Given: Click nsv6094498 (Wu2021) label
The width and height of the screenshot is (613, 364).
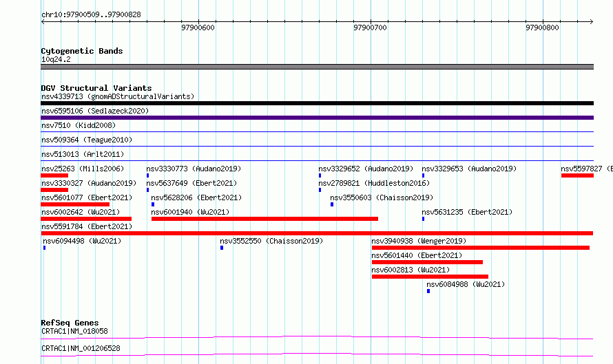Looking at the screenshot, I should (x=82, y=241).
